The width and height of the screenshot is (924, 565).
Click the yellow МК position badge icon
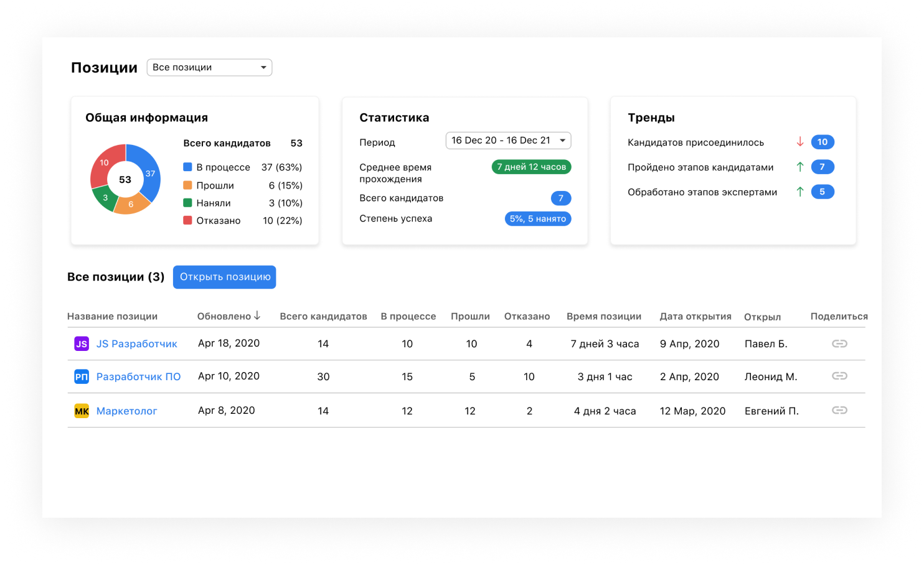(82, 411)
